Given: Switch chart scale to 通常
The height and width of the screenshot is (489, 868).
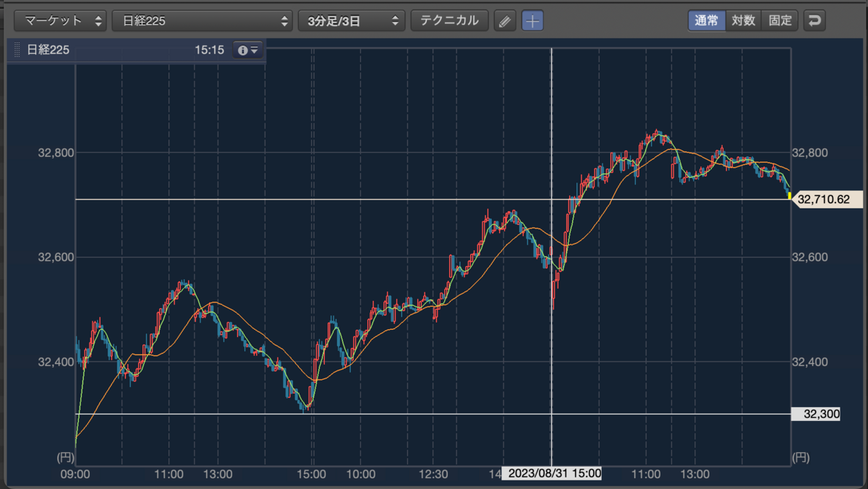Looking at the screenshot, I should (x=707, y=21).
